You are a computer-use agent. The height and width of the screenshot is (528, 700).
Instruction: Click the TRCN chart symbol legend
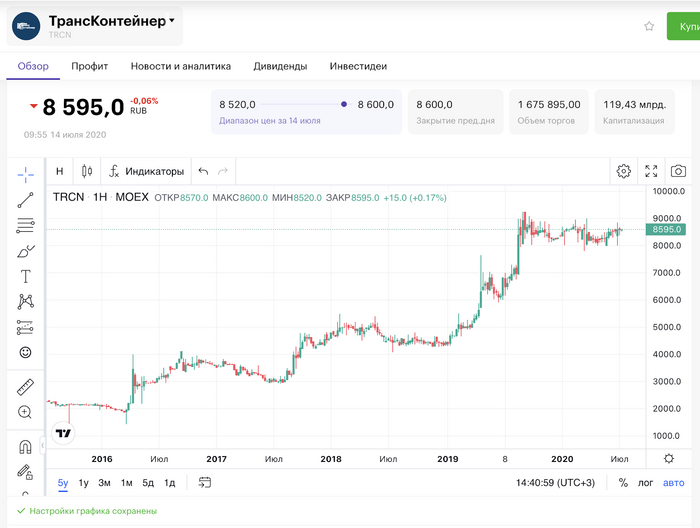coord(100,197)
